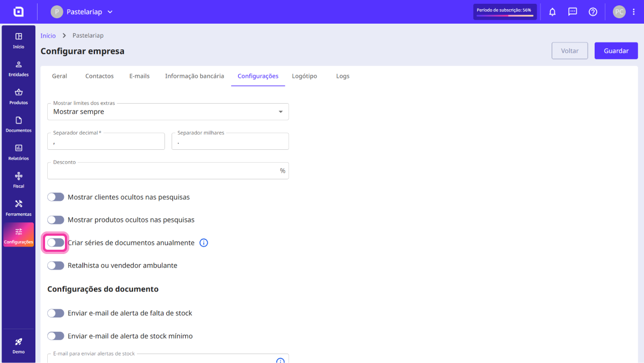Screen dimensions: 644x363
Task: Open the messages chat icon
Action: [x=573, y=12]
